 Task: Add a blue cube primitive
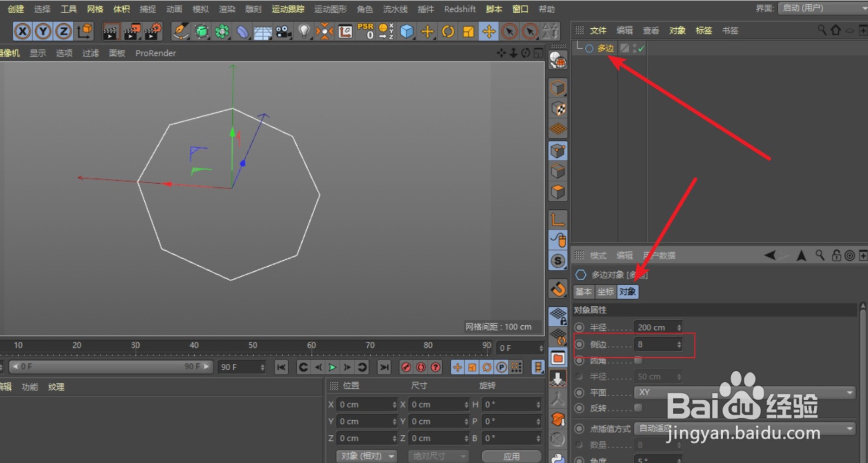pos(407,31)
